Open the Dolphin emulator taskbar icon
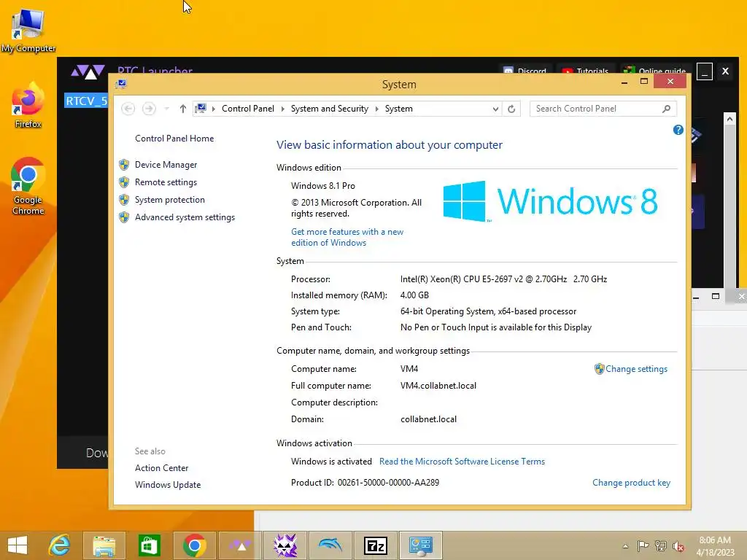The height and width of the screenshot is (560, 747). (330, 545)
